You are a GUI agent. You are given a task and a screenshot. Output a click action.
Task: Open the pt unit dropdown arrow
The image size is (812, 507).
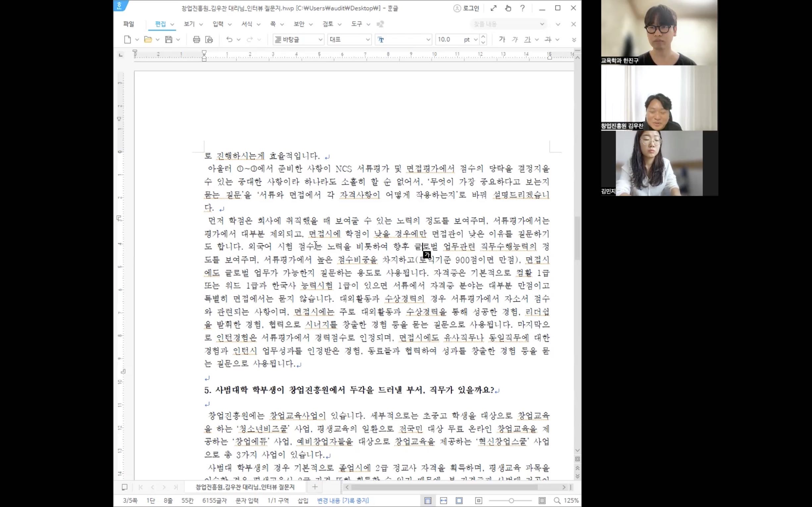(x=476, y=40)
